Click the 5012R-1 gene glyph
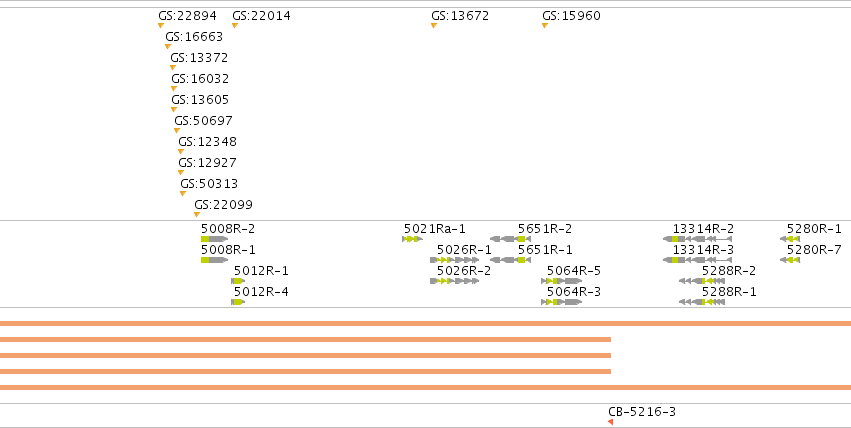 pos(238,281)
